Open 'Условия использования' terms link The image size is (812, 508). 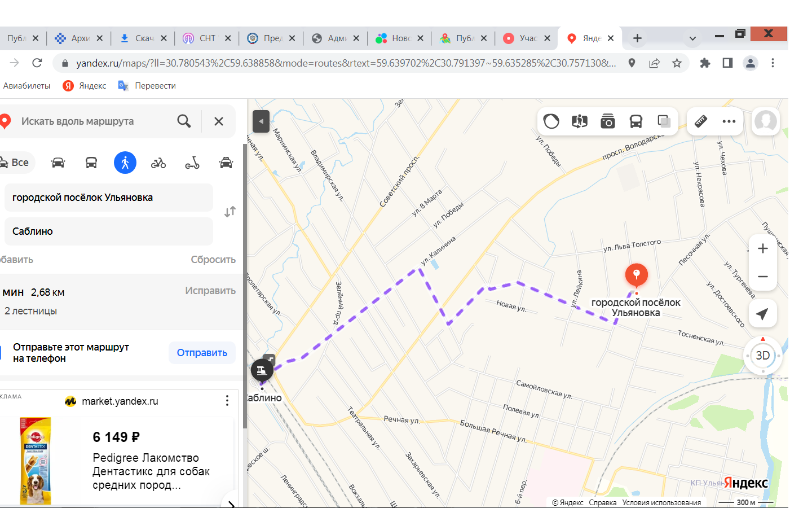(x=661, y=502)
